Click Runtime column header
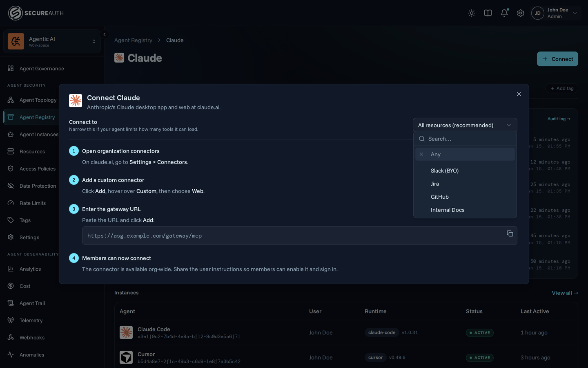 pyautogui.click(x=375, y=311)
